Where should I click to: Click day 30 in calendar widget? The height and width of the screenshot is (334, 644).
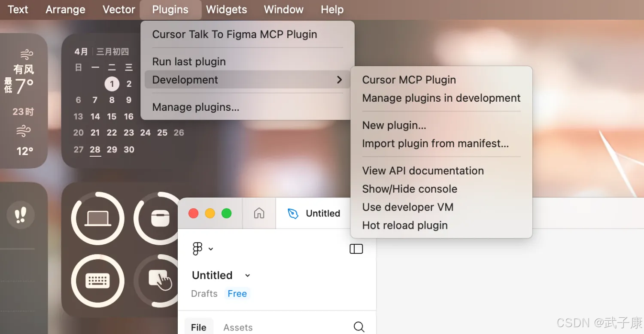(129, 149)
